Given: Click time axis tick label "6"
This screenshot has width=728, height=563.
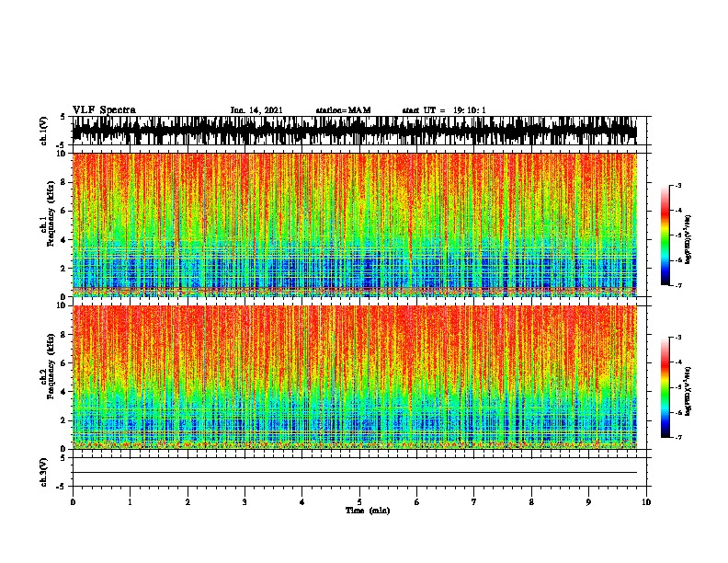Looking at the screenshot, I should click(x=416, y=502).
